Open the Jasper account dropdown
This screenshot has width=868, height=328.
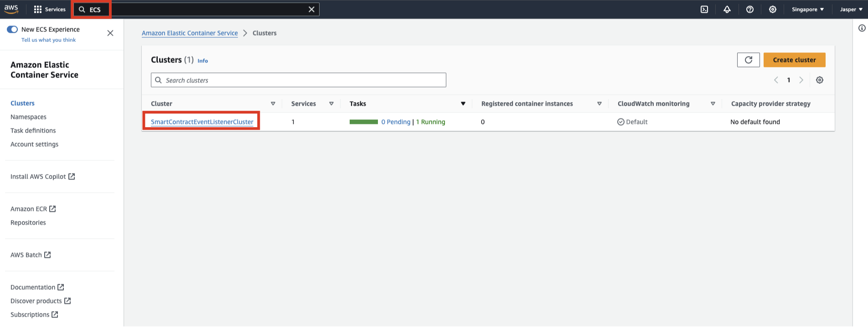coord(851,9)
